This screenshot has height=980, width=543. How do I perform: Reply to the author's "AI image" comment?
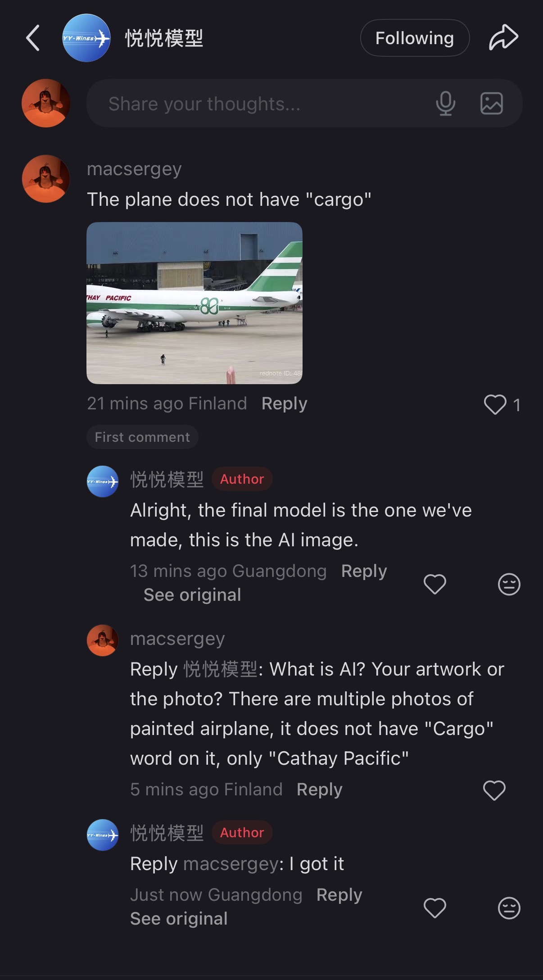tap(364, 571)
